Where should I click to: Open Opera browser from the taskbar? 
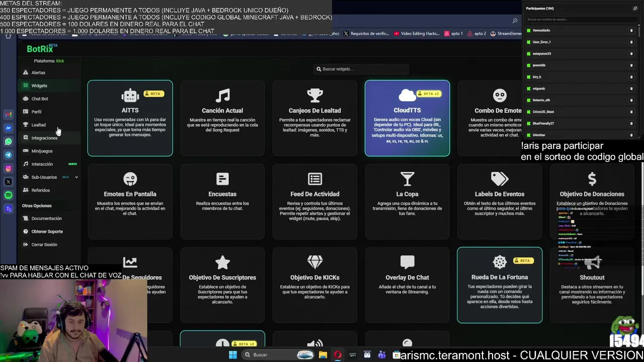tap(338, 355)
